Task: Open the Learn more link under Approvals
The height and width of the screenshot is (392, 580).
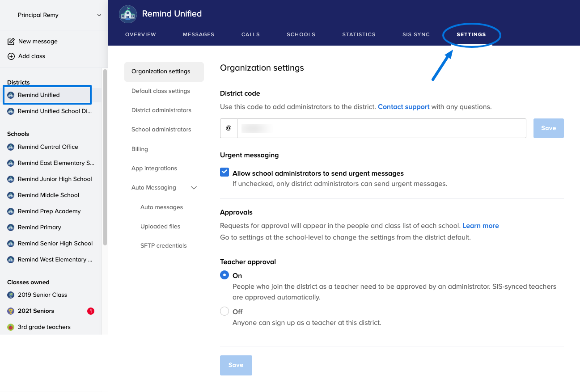Action: pyautogui.click(x=480, y=226)
